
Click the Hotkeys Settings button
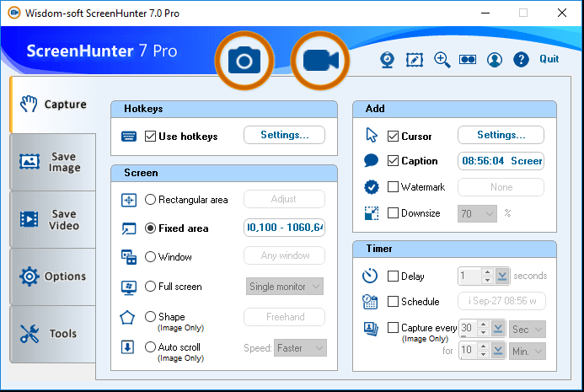coord(284,135)
